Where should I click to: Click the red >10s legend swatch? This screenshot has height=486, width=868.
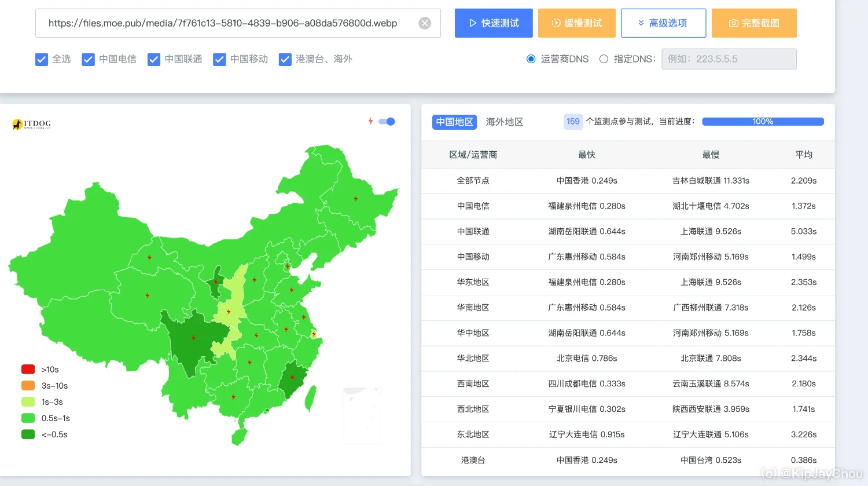point(28,370)
